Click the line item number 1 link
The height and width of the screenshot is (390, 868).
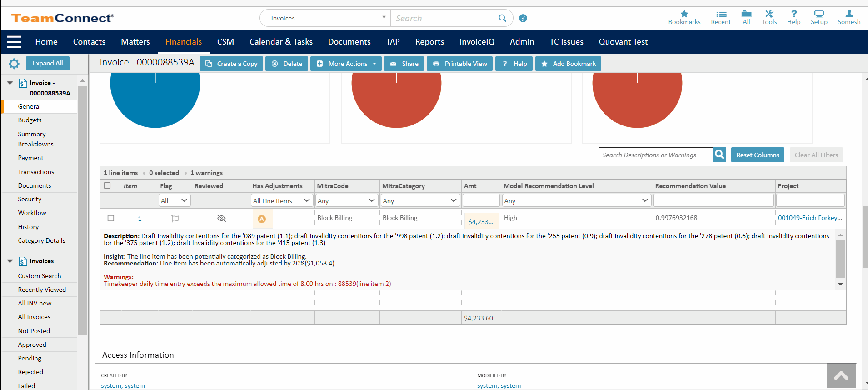(x=140, y=219)
